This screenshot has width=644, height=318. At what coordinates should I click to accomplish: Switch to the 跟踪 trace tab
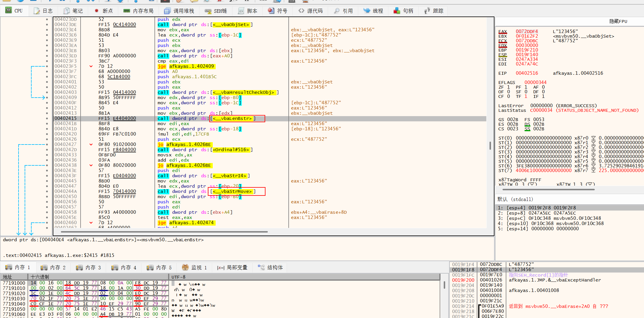[x=433, y=11]
